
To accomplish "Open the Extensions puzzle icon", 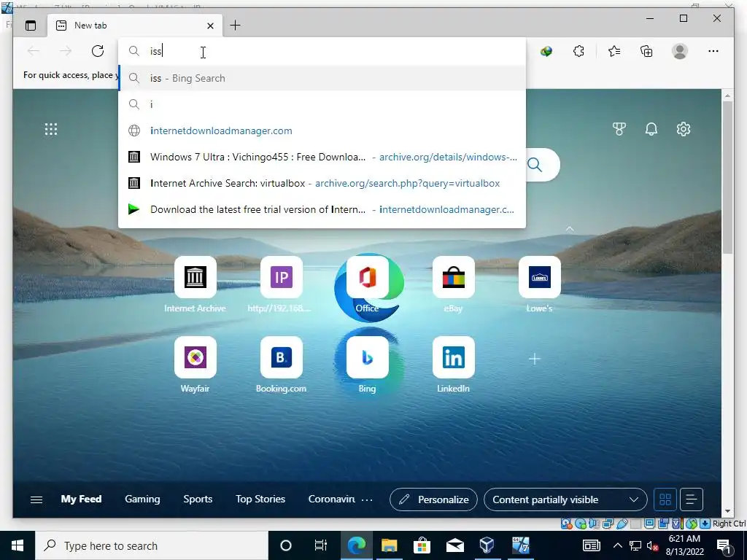I will pyautogui.click(x=578, y=51).
